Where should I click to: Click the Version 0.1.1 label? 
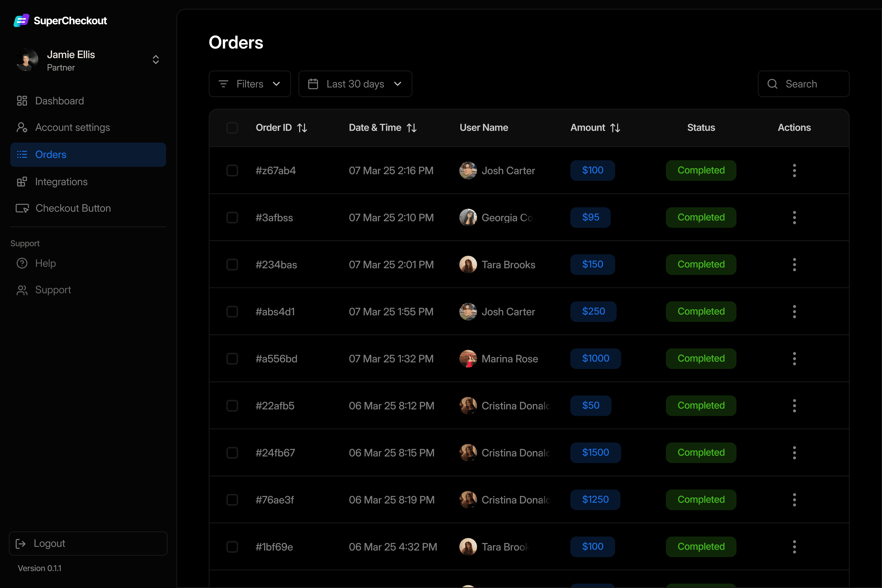(x=39, y=568)
